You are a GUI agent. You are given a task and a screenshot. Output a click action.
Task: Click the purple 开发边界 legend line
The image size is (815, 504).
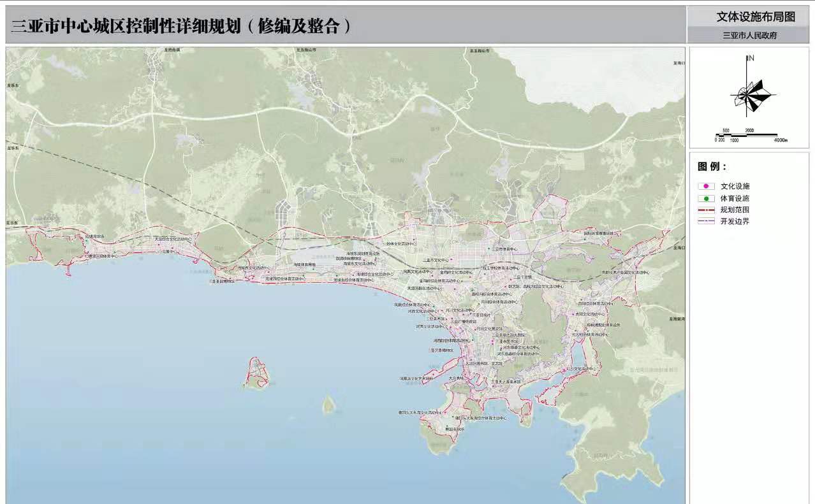point(706,221)
